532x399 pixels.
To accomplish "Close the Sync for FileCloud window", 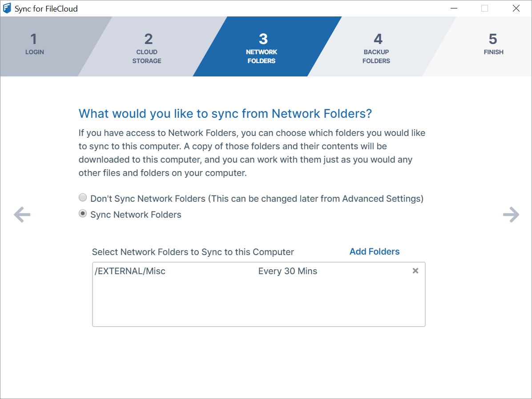I will click(516, 8).
